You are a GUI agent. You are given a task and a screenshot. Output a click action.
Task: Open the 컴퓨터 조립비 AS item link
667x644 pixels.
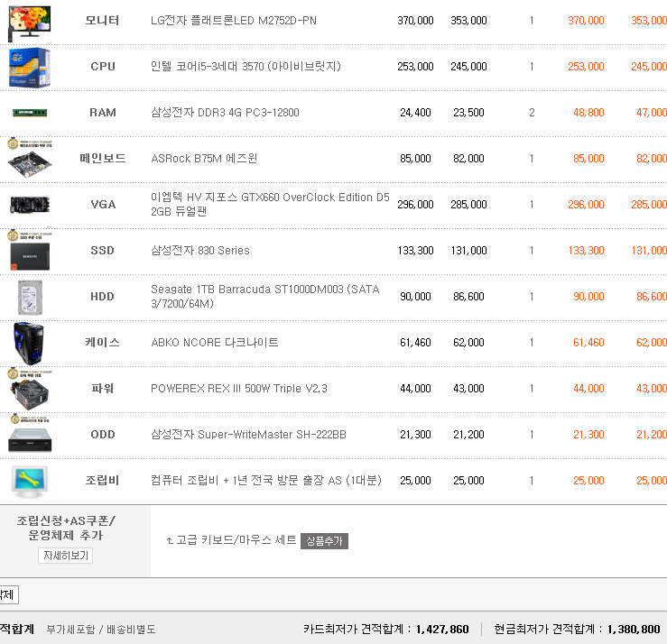click(266, 481)
